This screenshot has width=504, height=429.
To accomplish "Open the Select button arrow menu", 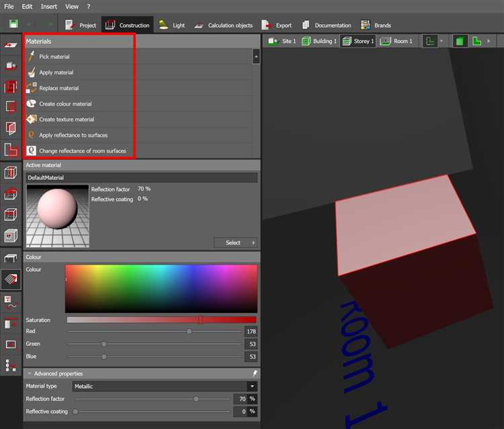I will 253,243.
